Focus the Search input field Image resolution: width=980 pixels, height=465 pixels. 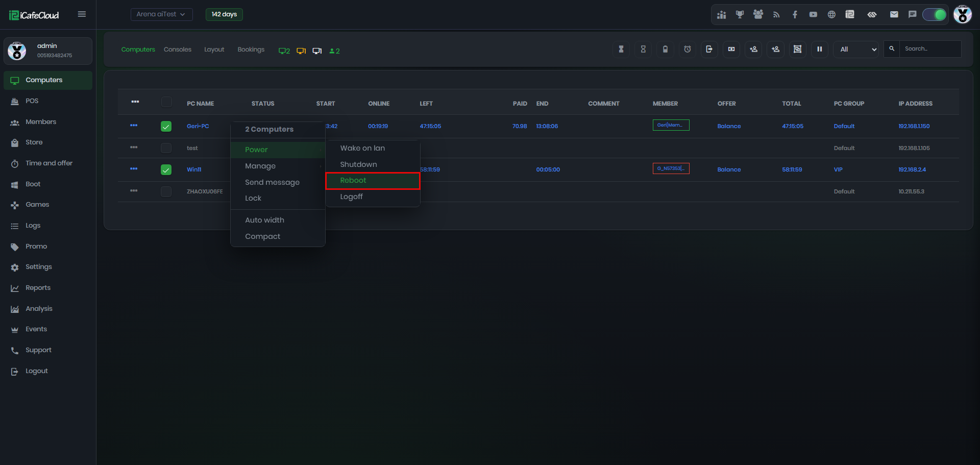[x=930, y=49]
